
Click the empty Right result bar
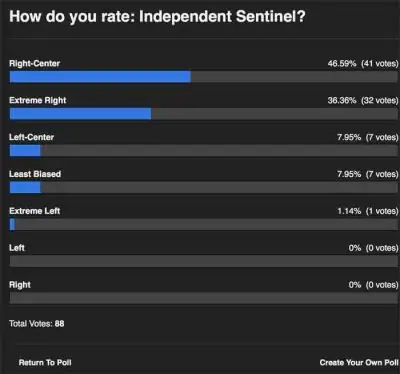click(x=204, y=298)
